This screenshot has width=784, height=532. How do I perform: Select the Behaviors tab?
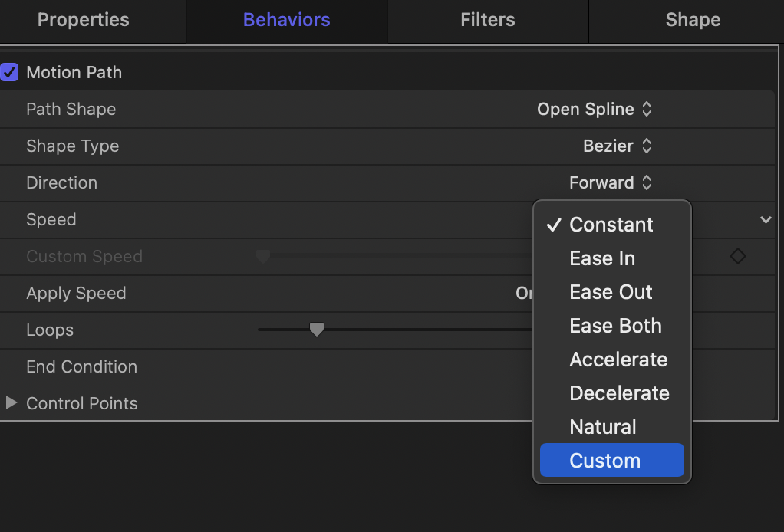tap(286, 20)
